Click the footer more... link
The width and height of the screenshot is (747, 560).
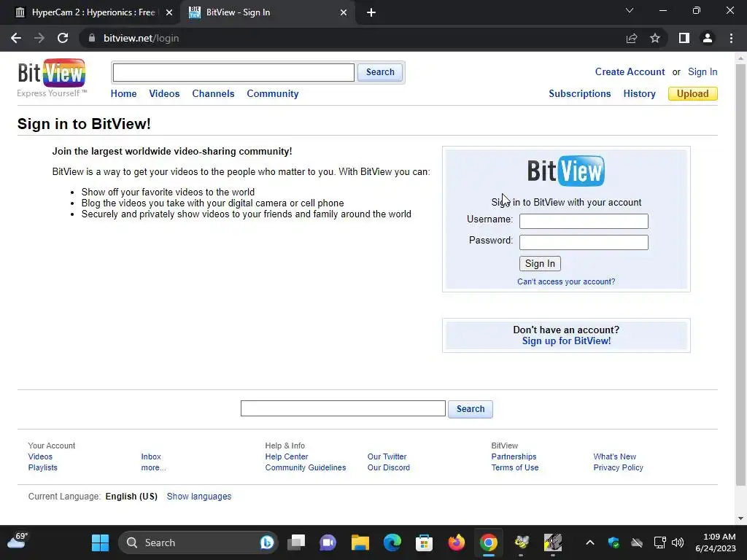[153, 467]
